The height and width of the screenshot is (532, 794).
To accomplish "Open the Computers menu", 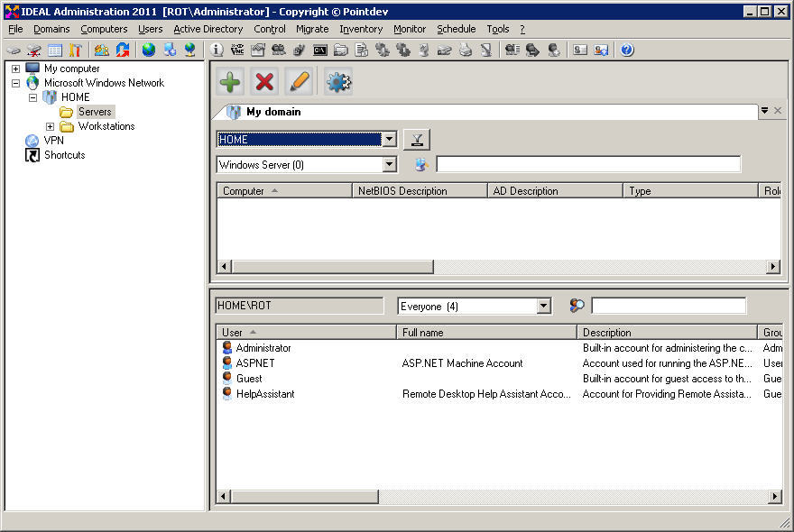I will click(104, 30).
